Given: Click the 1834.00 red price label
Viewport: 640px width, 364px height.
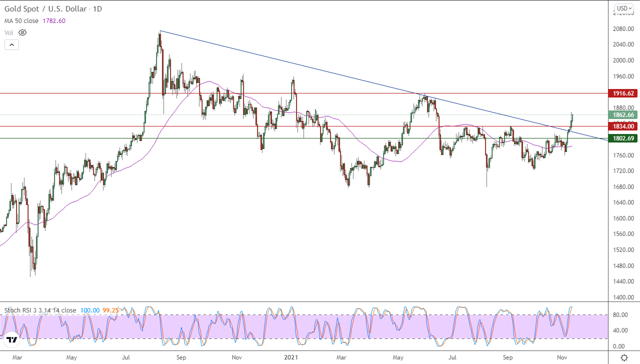Looking at the screenshot, I should (623, 127).
